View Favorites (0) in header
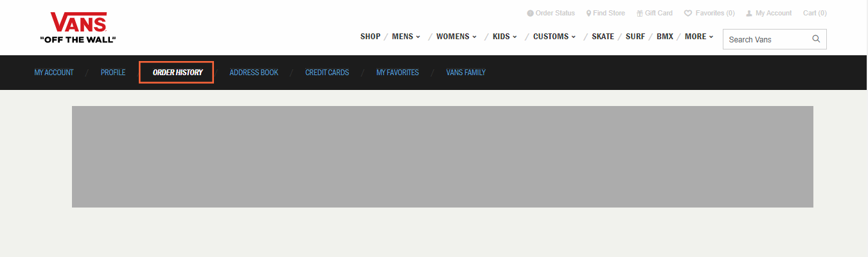This screenshot has width=868, height=257. click(709, 13)
